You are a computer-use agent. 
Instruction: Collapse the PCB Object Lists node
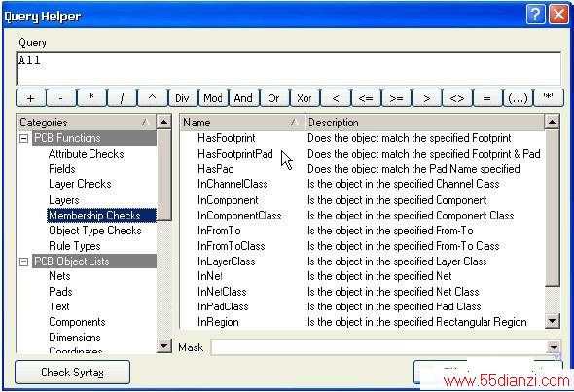point(23,262)
